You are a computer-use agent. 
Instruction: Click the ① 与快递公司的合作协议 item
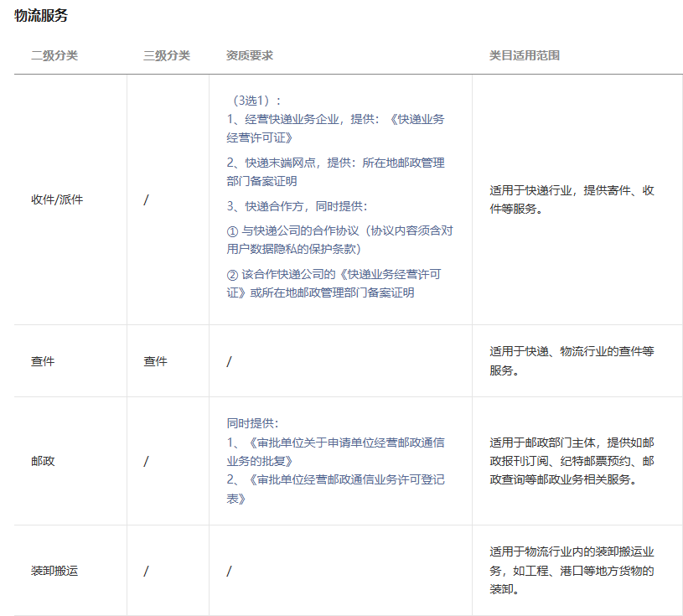tap(339, 240)
